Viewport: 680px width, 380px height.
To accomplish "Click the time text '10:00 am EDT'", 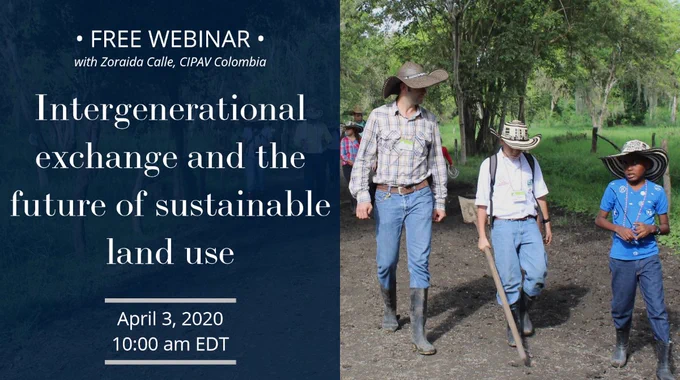I will tap(170, 344).
